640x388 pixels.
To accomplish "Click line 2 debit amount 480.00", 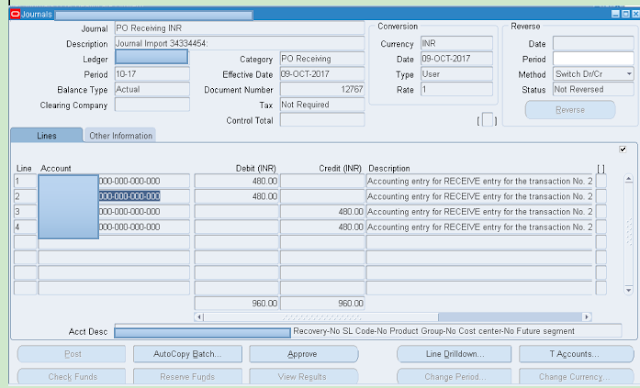I will click(236, 196).
